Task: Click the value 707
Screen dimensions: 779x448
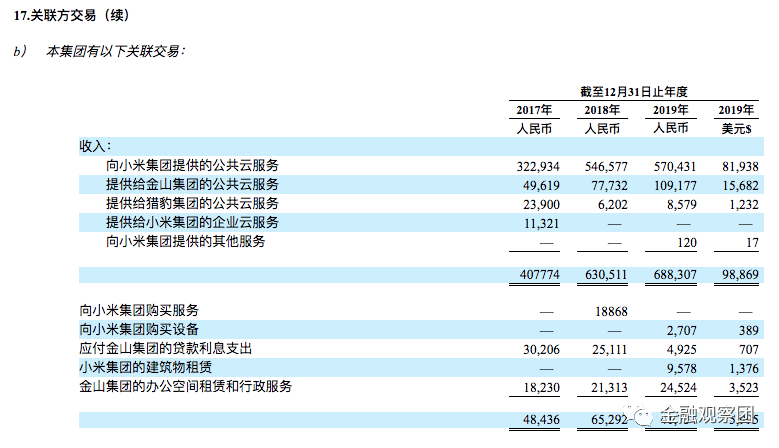Action: (x=748, y=350)
